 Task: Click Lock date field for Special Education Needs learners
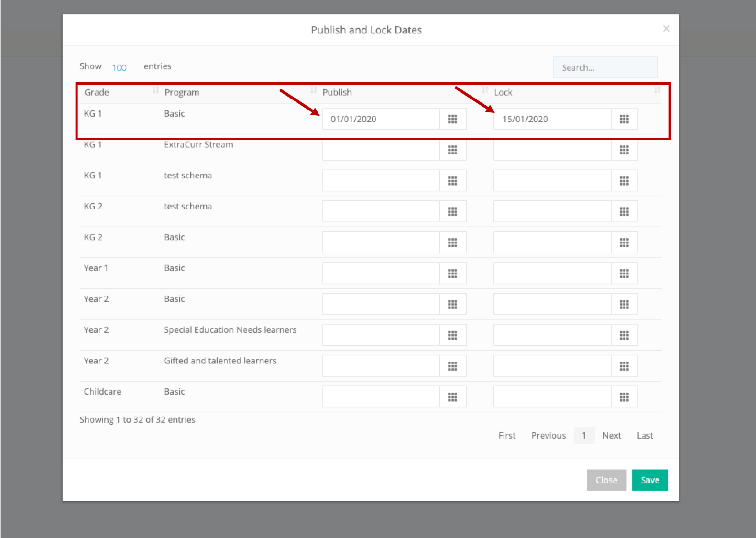point(552,335)
